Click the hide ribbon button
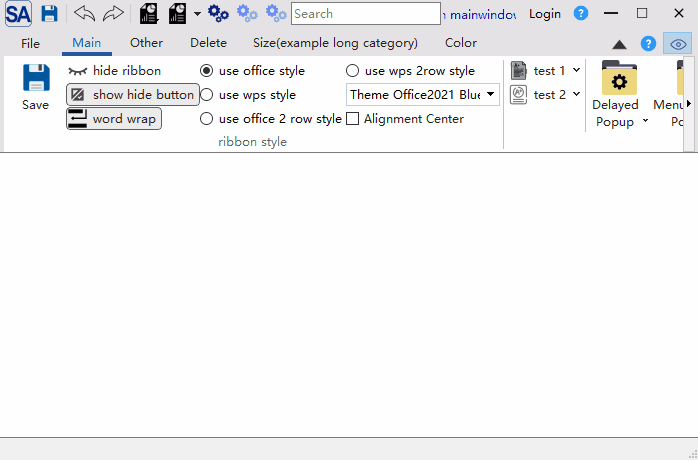The image size is (698, 460). (x=114, y=71)
